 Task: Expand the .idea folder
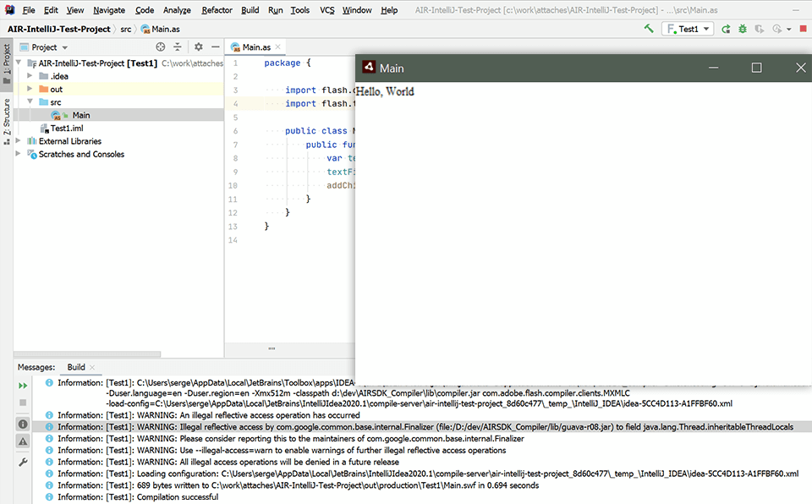[30, 75]
